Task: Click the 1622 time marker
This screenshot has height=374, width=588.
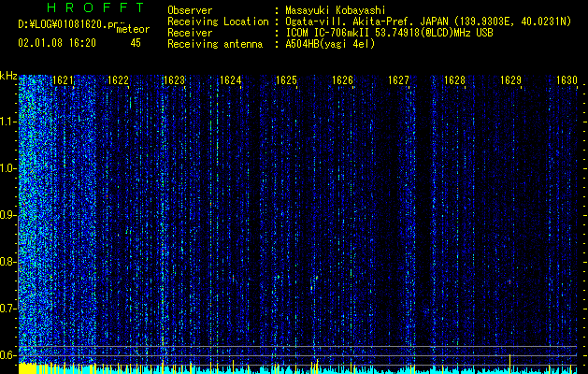Action: pos(118,80)
